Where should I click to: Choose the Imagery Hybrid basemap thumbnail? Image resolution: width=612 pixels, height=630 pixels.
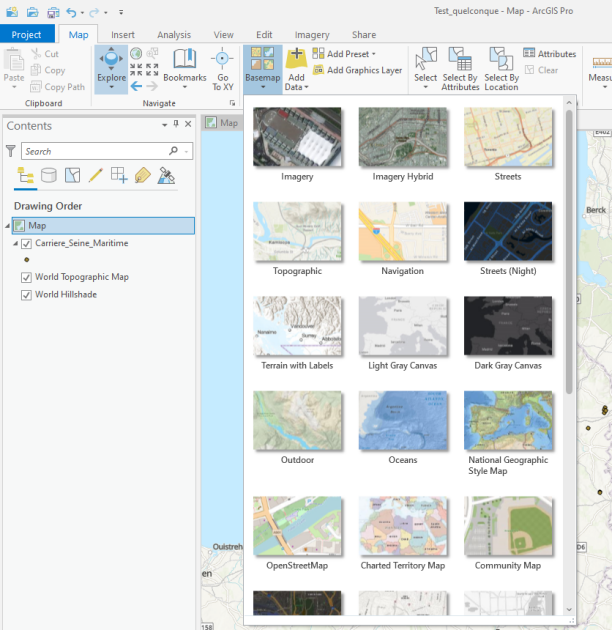pos(403,137)
